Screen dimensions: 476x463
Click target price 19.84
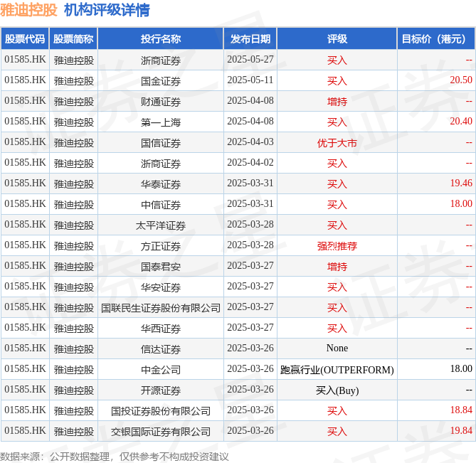[x=461, y=431]
